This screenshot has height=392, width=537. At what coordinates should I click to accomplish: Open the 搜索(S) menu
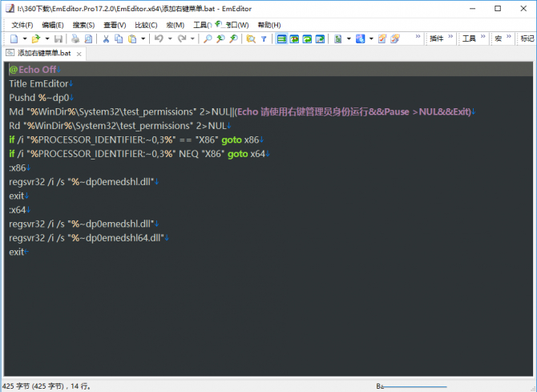(x=83, y=25)
